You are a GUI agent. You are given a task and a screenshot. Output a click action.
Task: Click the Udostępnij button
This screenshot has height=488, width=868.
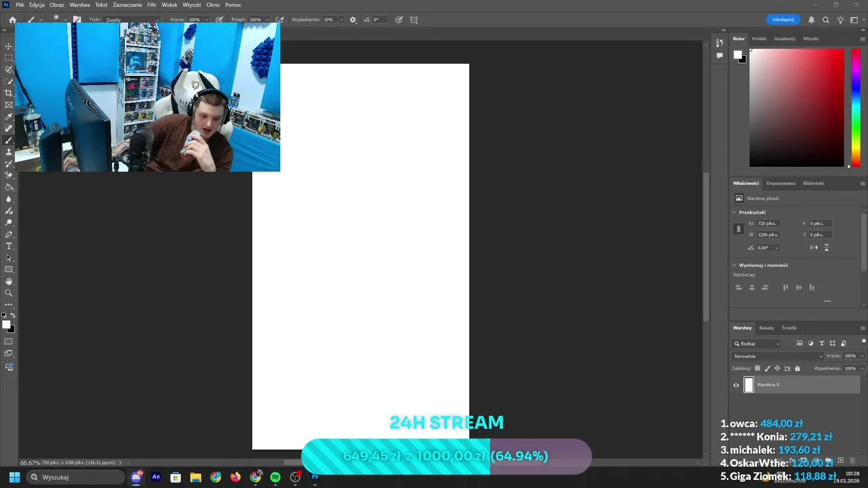point(783,20)
